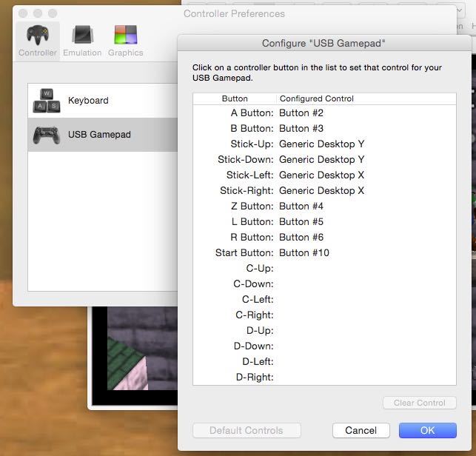Select the Stick-Right row
Viewport: 476px width, 456px height.
[324, 191]
